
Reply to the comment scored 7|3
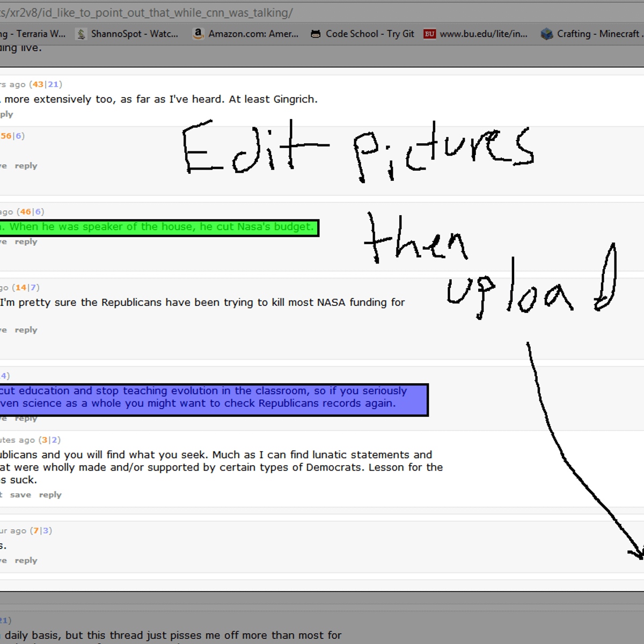[x=26, y=560]
